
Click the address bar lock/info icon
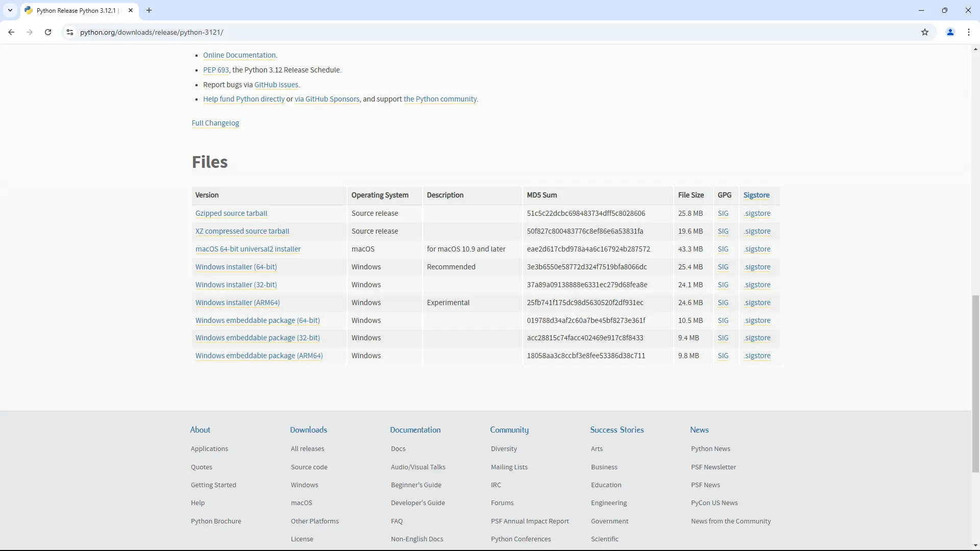point(70,32)
